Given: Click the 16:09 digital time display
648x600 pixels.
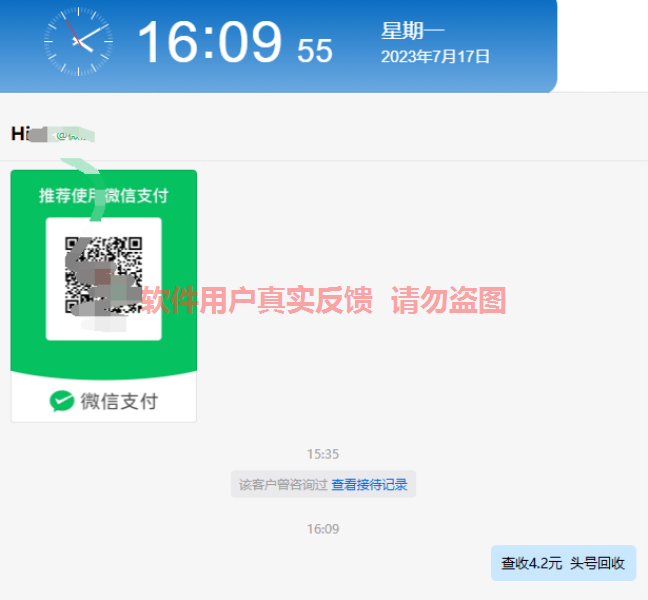Looking at the screenshot, I should click(x=210, y=42).
